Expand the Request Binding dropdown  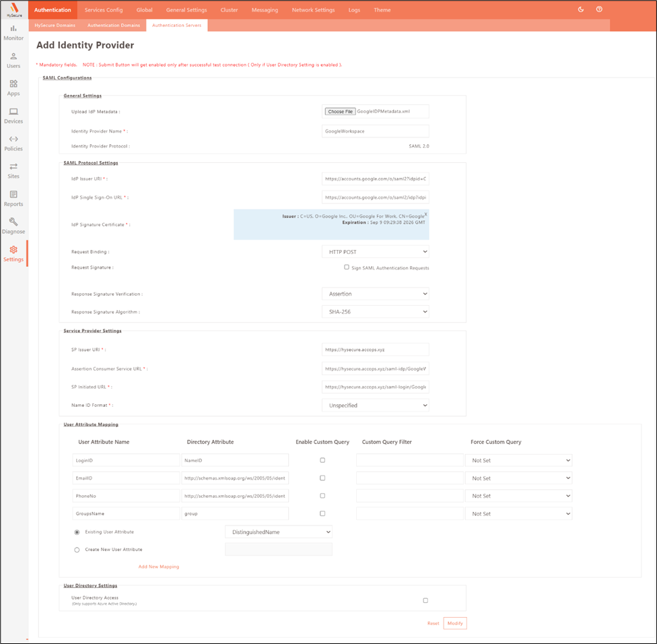375,252
